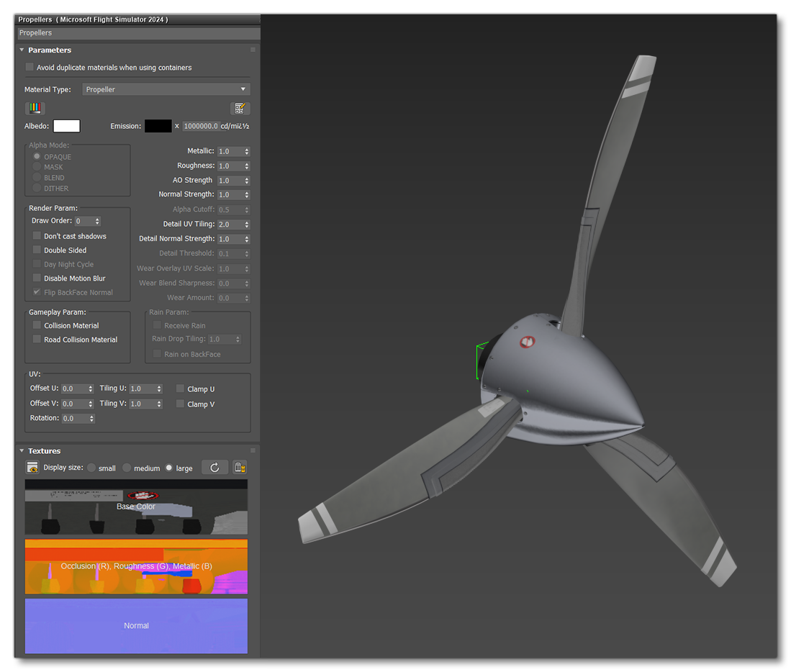
Task: Click the red indicator on the Parameters rollout
Action: pyautogui.click(x=253, y=49)
